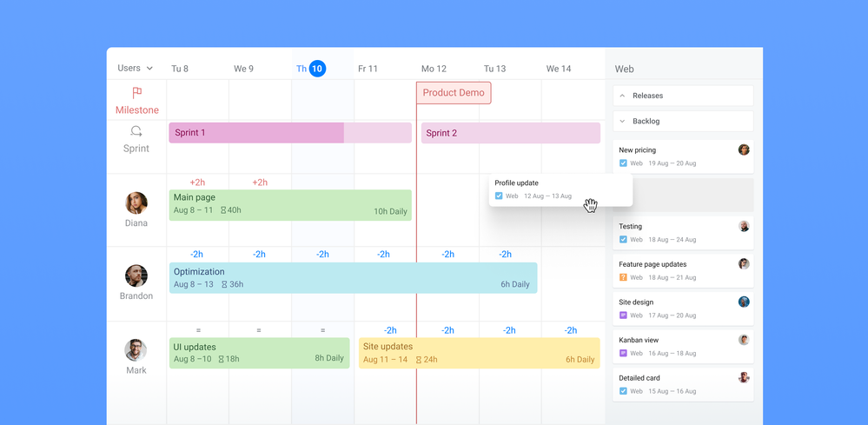The height and width of the screenshot is (425, 868).
Task: Select Fr 11 column header
Action: point(368,69)
